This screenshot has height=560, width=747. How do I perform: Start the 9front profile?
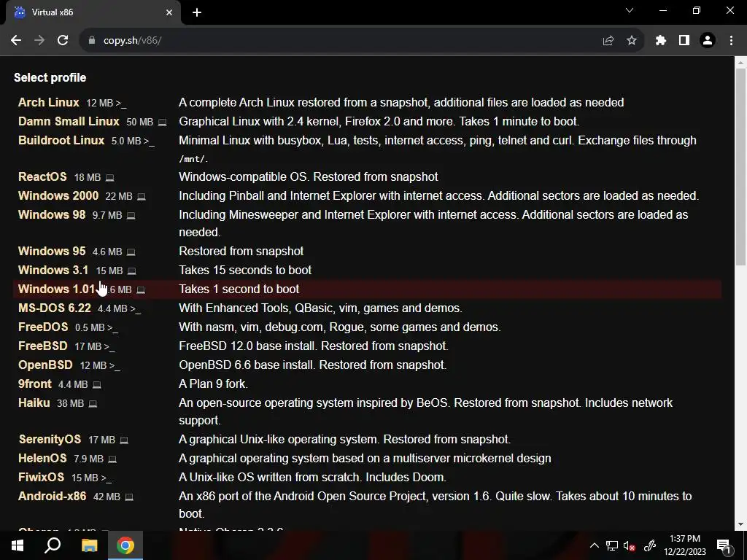tap(35, 384)
